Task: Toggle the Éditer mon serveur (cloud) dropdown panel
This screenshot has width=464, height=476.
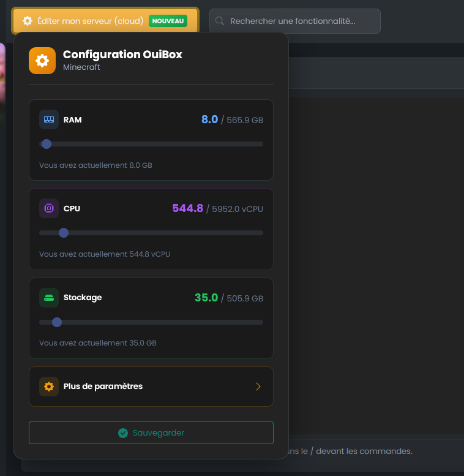Action: (x=92, y=21)
